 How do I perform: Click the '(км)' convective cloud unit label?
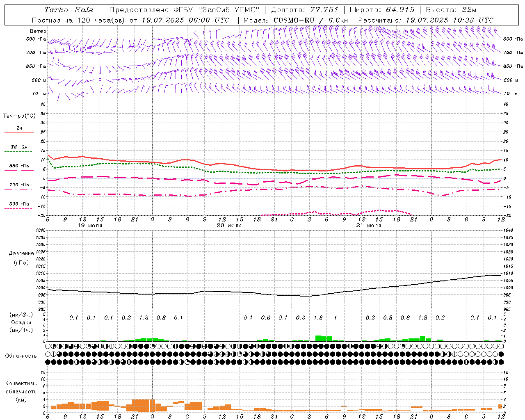(x=21, y=399)
